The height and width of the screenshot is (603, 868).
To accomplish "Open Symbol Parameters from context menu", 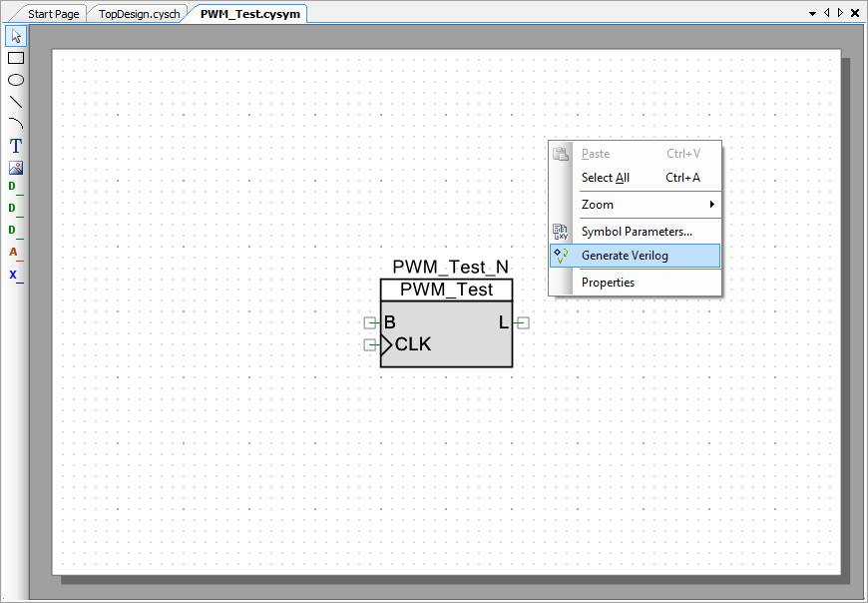I will click(x=637, y=232).
